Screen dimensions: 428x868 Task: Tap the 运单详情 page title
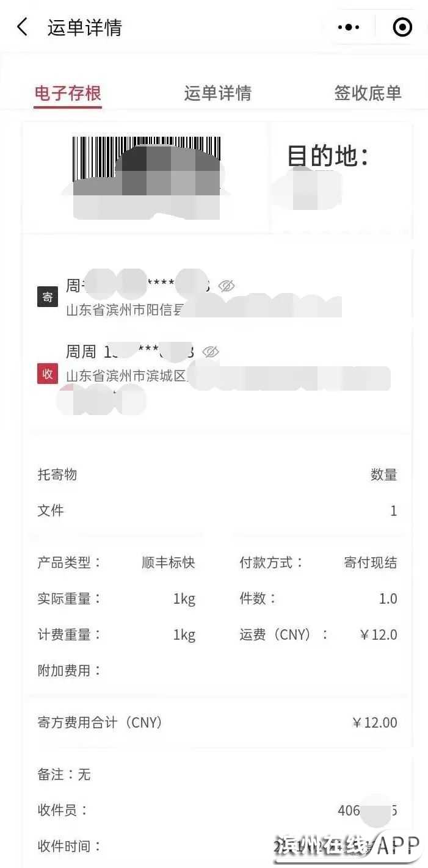85,27
